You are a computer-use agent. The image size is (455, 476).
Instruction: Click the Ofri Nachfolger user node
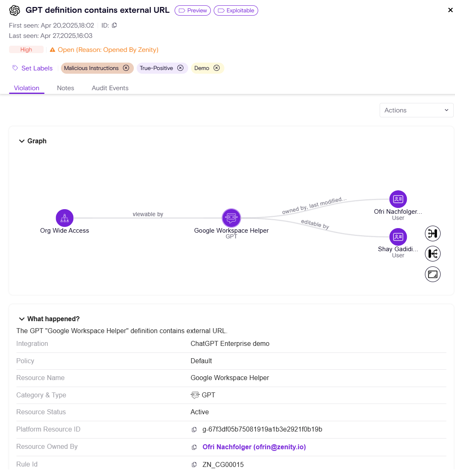[398, 199]
